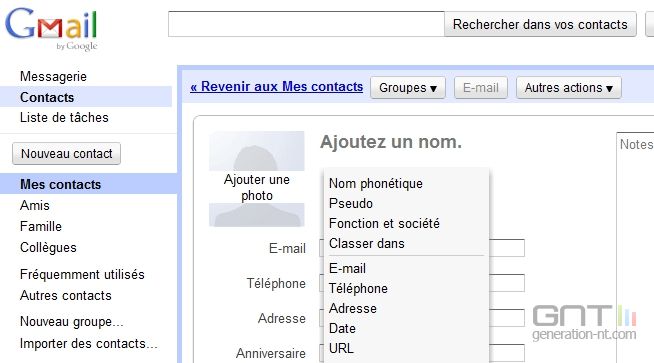Choose URL from the field menu
This screenshot has width=654, height=363.
tap(341, 348)
